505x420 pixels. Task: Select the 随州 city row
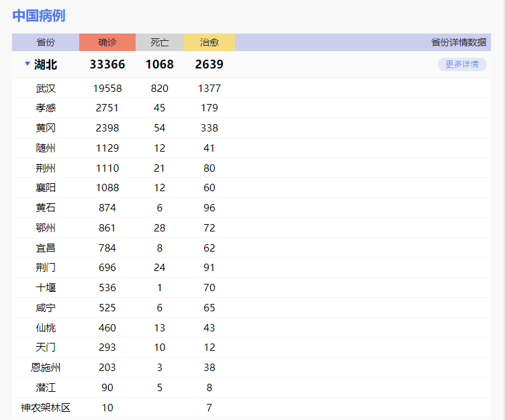(x=46, y=148)
